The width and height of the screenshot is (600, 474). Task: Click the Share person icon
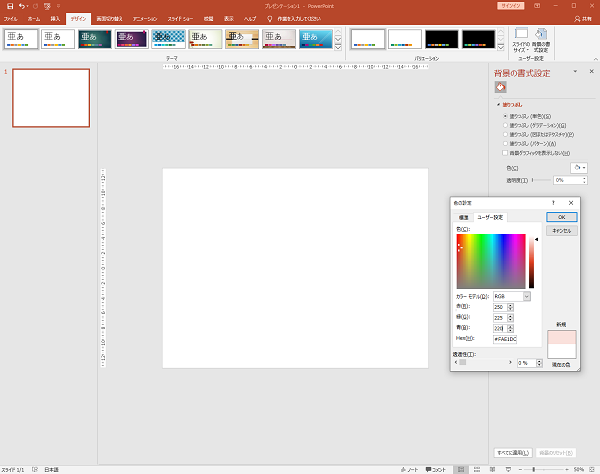click(577, 19)
